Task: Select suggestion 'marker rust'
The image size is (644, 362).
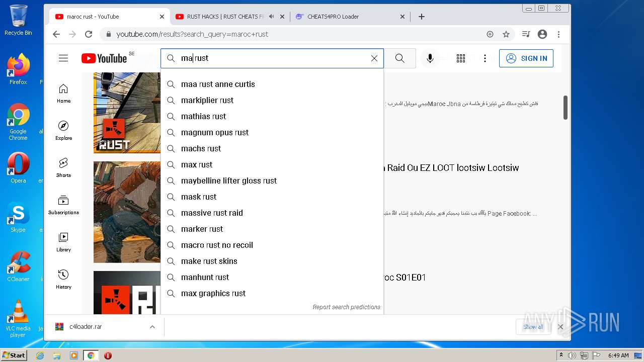Action: click(272, 229)
